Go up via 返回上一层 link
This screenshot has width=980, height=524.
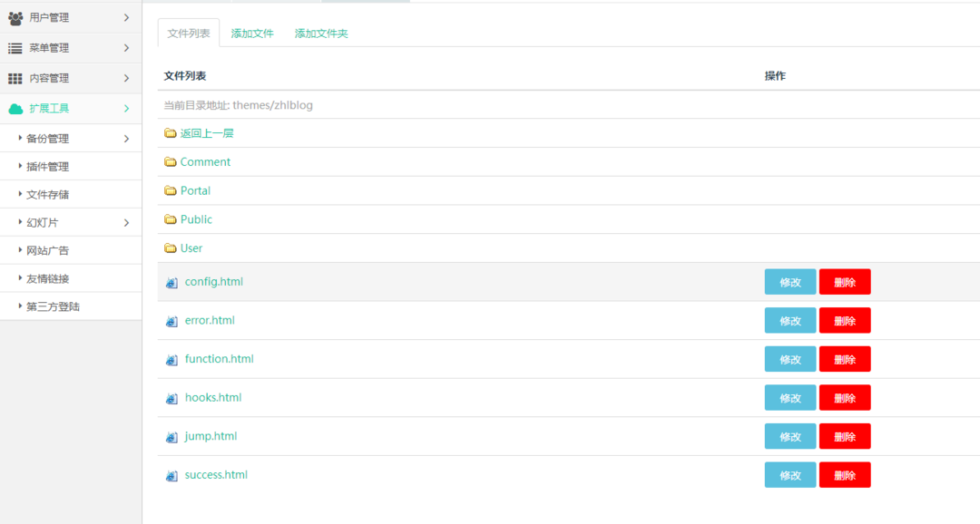click(x=207, y=133)
